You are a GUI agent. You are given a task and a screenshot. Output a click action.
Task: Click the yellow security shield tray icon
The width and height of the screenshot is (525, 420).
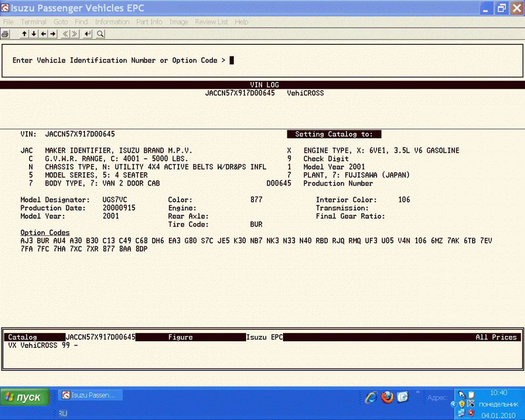(462, 404)
